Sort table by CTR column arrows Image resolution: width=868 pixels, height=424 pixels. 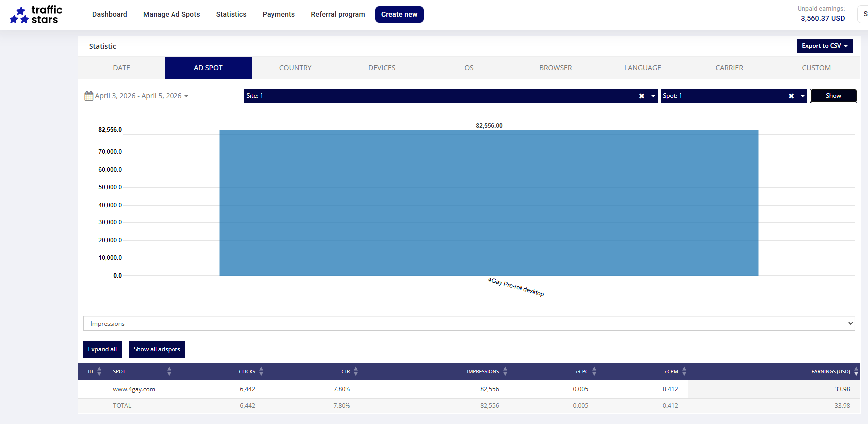pyautogui.click(x=356, y=371)
